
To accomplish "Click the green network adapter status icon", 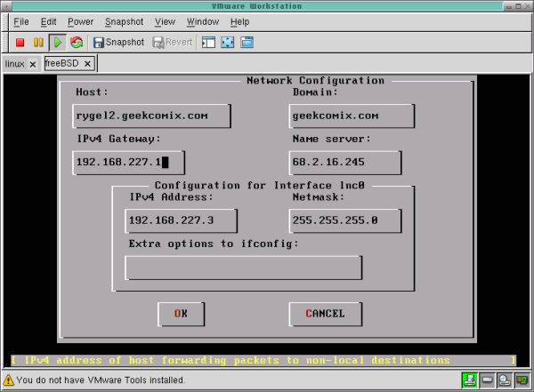I will pos(470,380).
